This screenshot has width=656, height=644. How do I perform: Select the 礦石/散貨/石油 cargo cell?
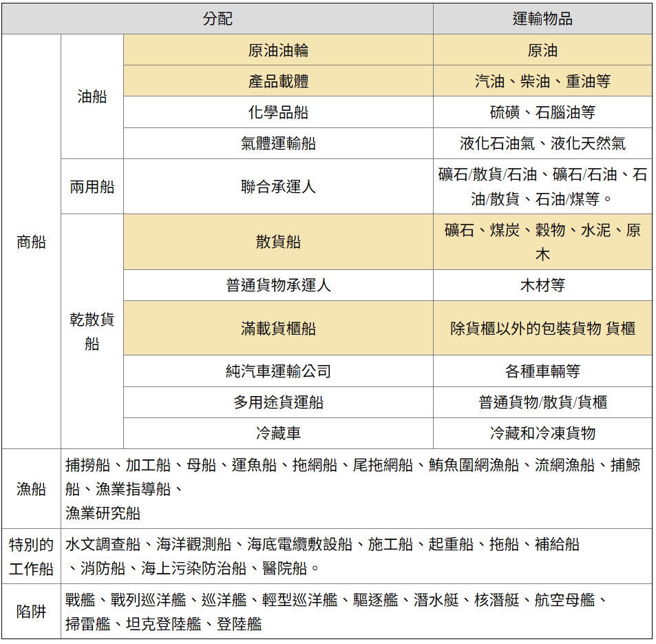tap(542, 187)
